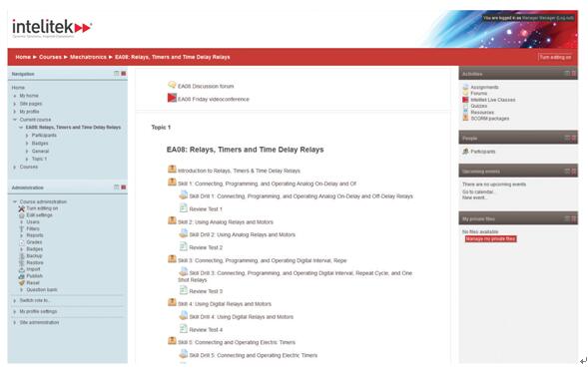Go to Courses in the breadcrumb

50,57
